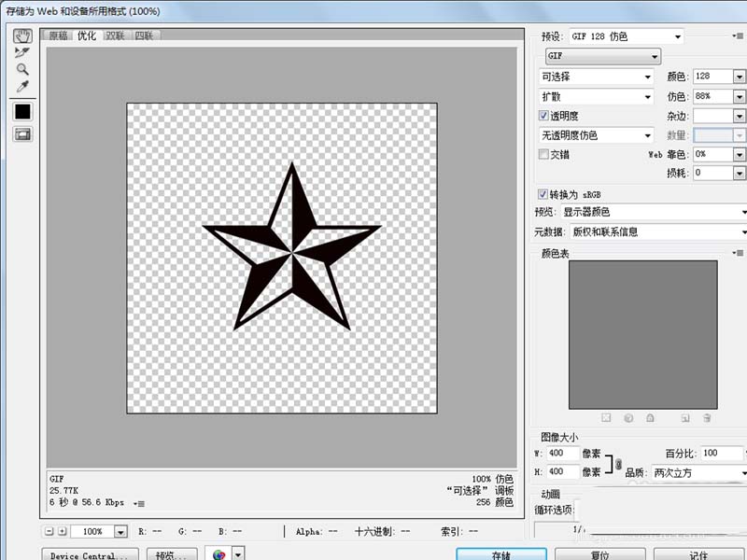This screenshot has width=747, height=560.
Task: Click the delete color trash icon
Action: point(707,418)
